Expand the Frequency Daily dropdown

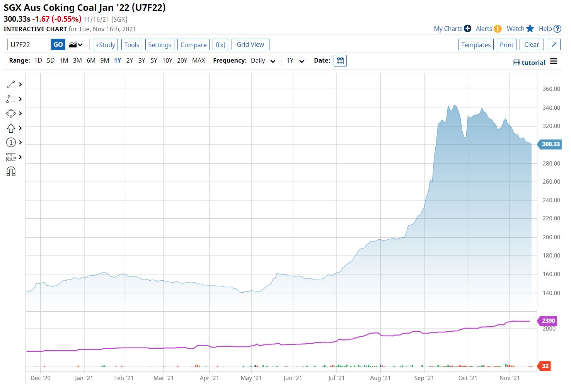263,61
